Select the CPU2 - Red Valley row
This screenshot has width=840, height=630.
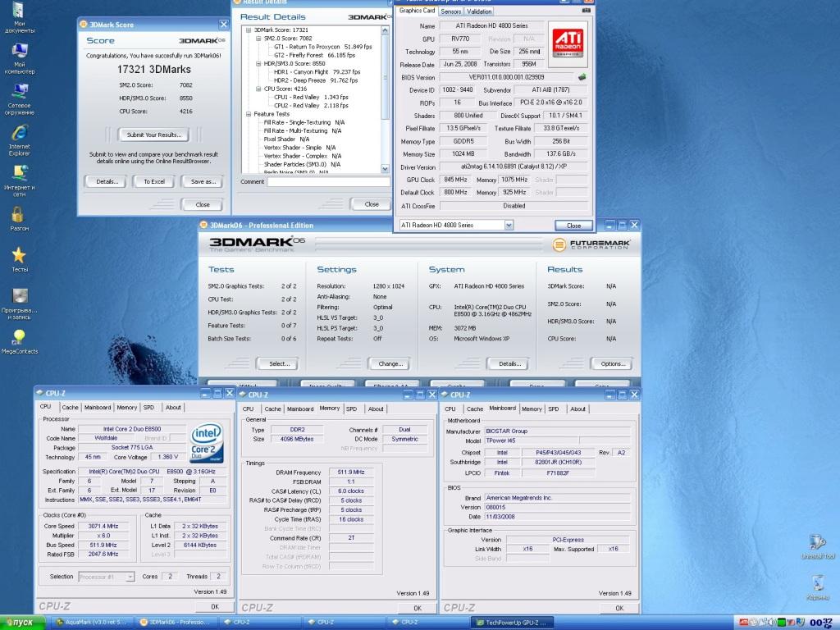click(x=311, y=106)
